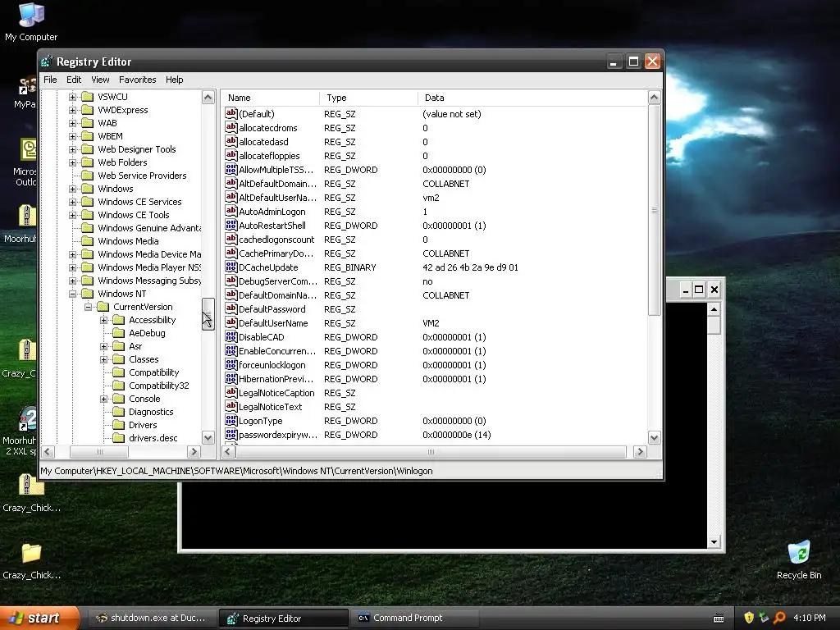Click the (Default) string value icon
840x630 pixels.
(x=231, y=113)
